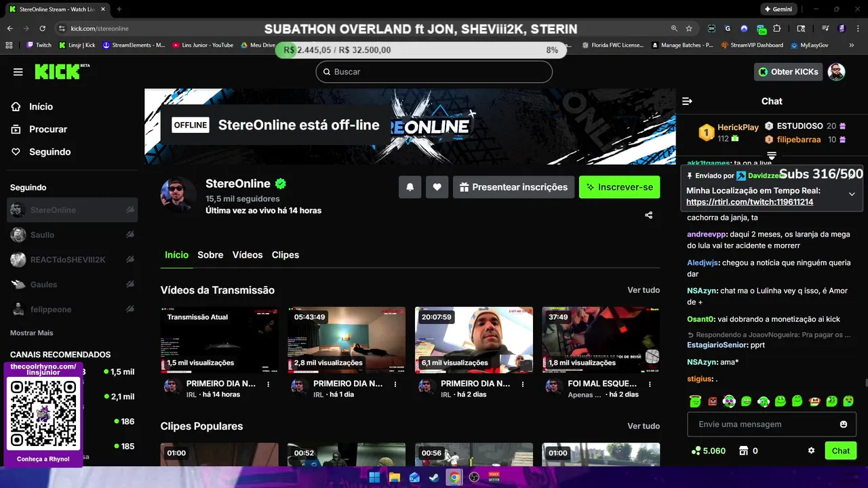
Task: Open the user profile avatar menu
Action: pyautogui.click(x=837, y=72)
